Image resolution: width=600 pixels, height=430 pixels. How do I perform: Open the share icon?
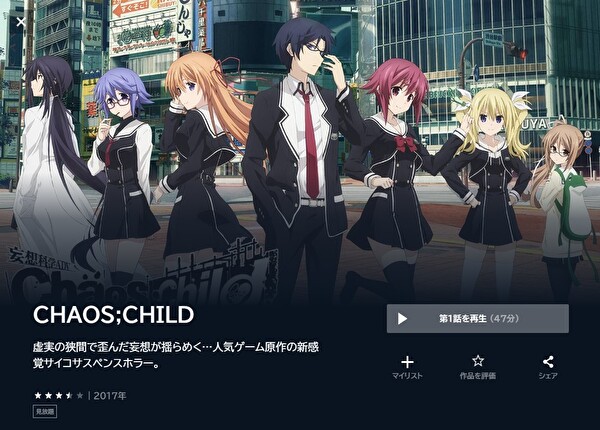[548, 362]
